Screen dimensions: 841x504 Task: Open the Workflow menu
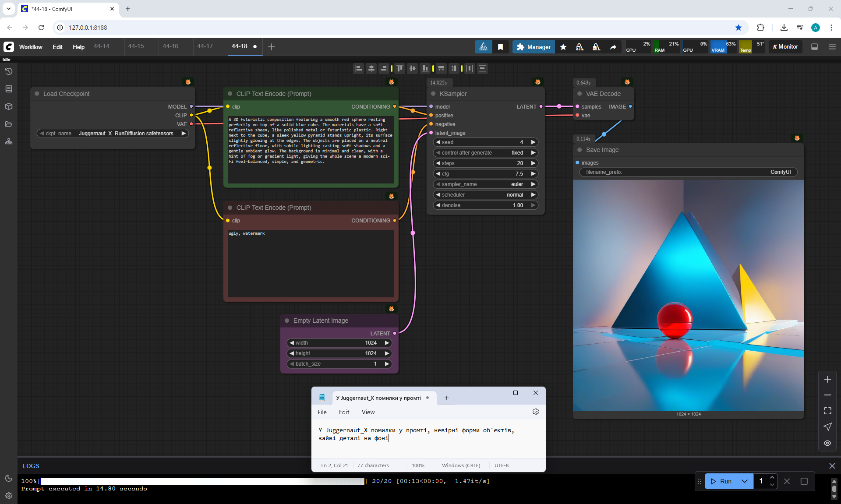(31, 47)
